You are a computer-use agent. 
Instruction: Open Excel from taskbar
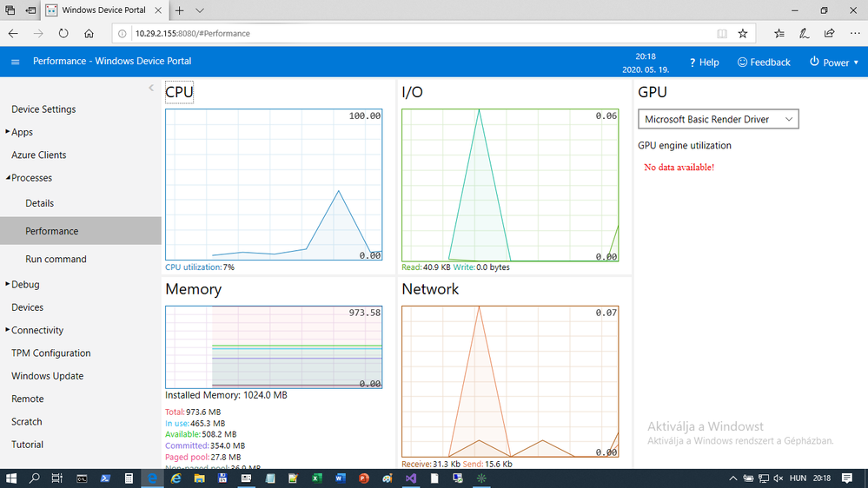(x=316, y=478)
